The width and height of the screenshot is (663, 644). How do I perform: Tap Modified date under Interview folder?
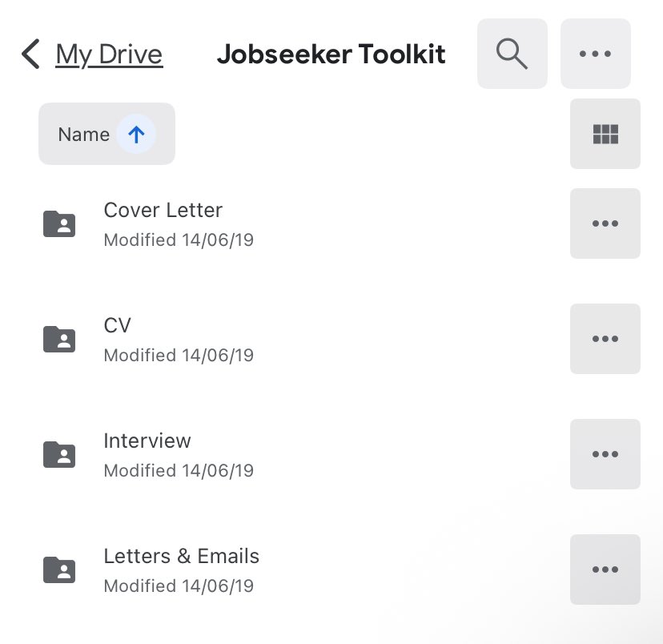(178, 470)
